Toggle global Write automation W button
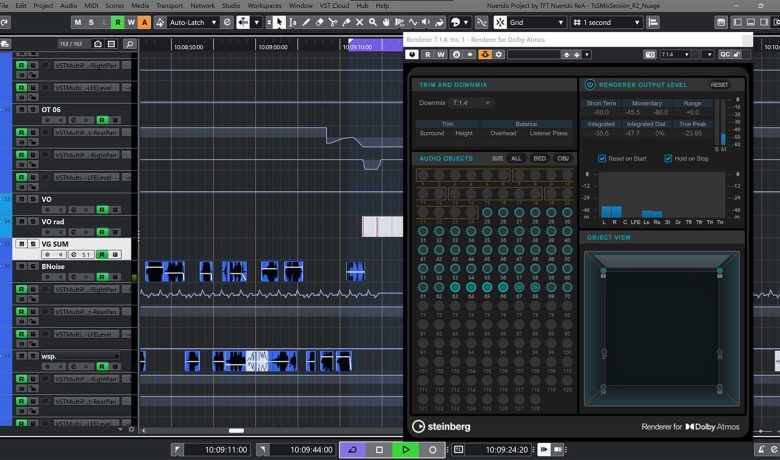Screen dimensions: 780x460 [131, 22]
